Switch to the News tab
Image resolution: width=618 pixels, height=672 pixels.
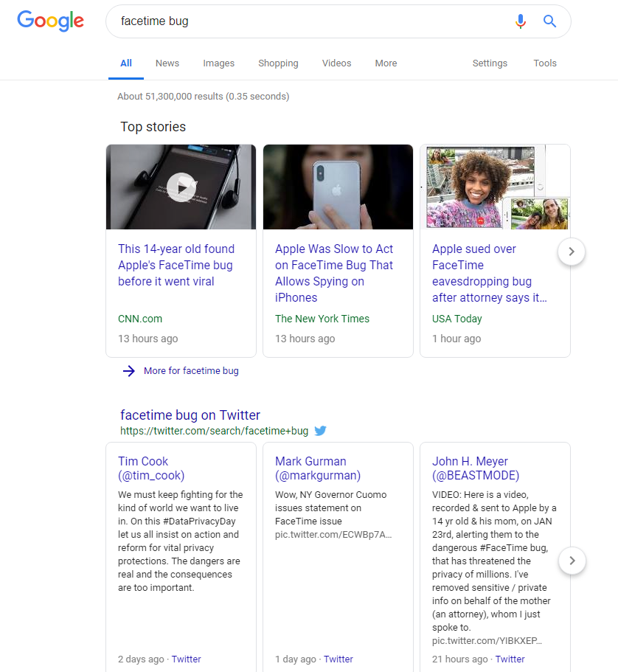167,63
